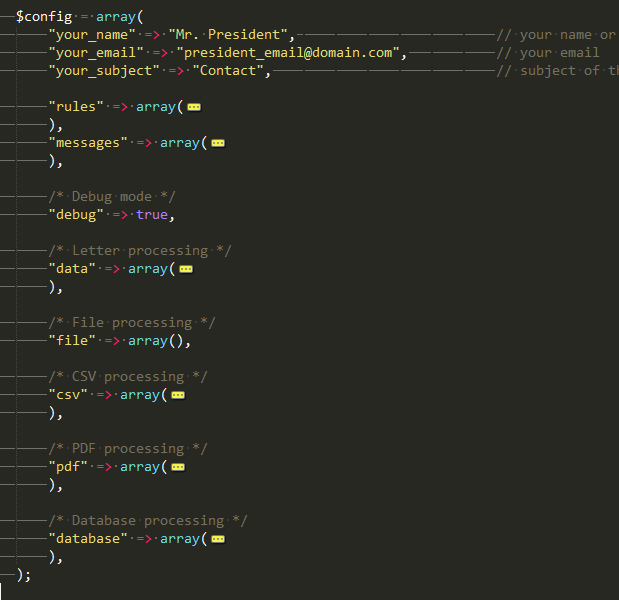Screen dimensions: 619x600
Task: Click the president_email@domain.com string
Action: click(288, 53)
